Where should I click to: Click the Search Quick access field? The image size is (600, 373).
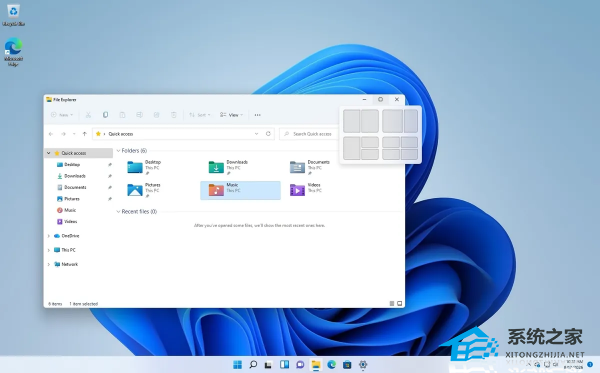tap(309, 134)
